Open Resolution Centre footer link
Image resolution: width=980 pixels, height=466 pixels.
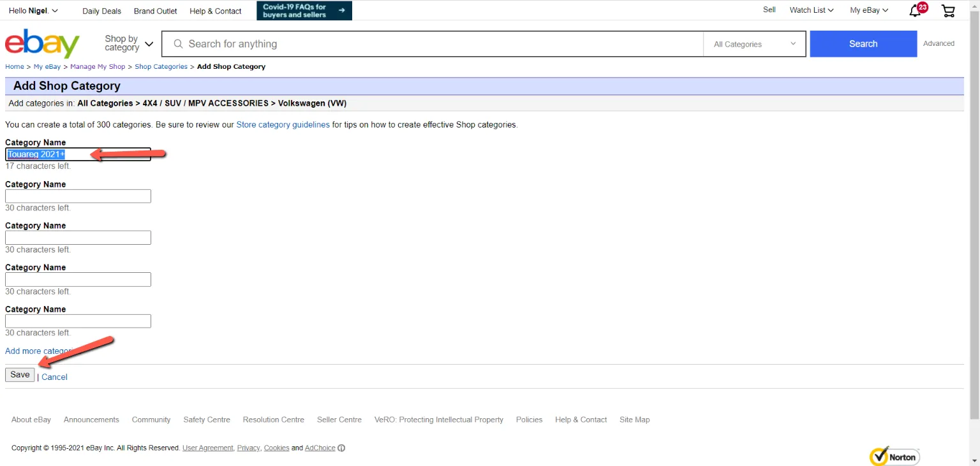click(x=274, y=419)
